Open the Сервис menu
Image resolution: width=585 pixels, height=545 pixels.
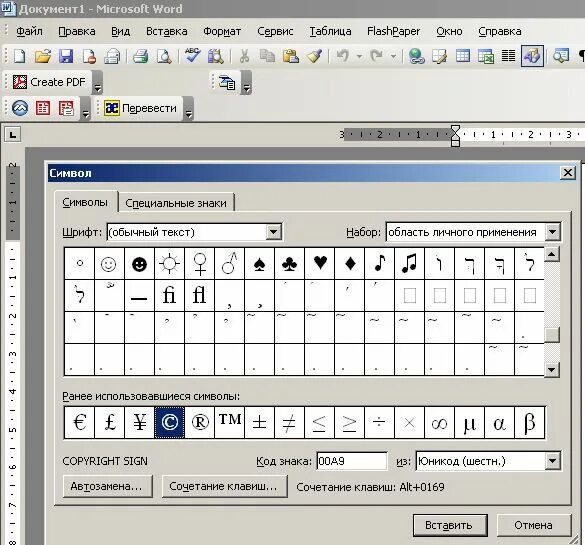(275, 31)
